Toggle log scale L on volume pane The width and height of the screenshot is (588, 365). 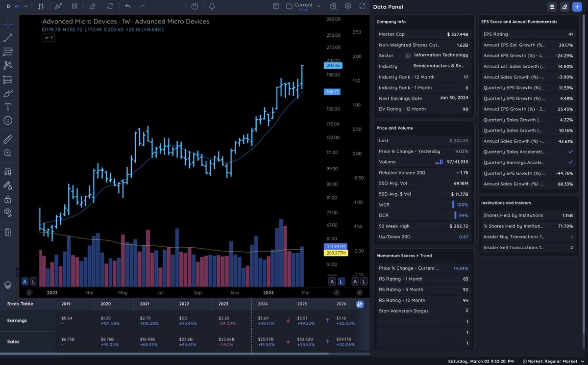33,282
